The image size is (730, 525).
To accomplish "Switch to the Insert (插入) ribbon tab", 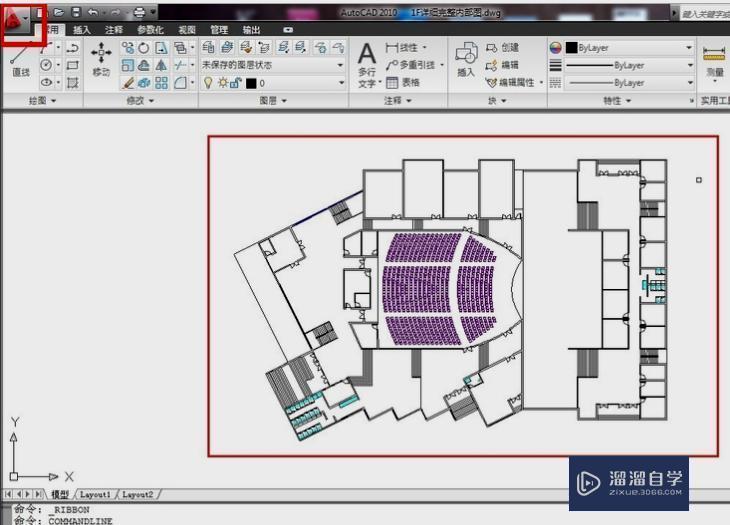I will tap(81, 30).
